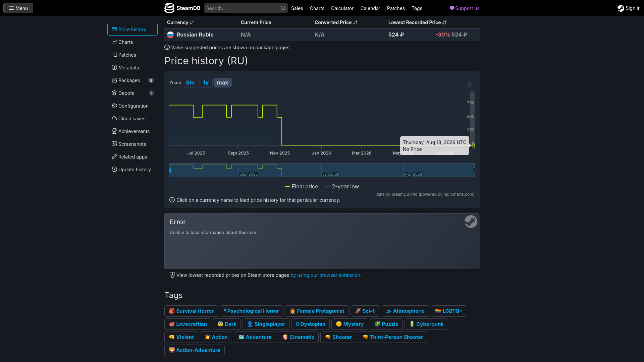Open the Action-Adventure tag
This screenshot has height=362, width=644.
coord(195,350)
